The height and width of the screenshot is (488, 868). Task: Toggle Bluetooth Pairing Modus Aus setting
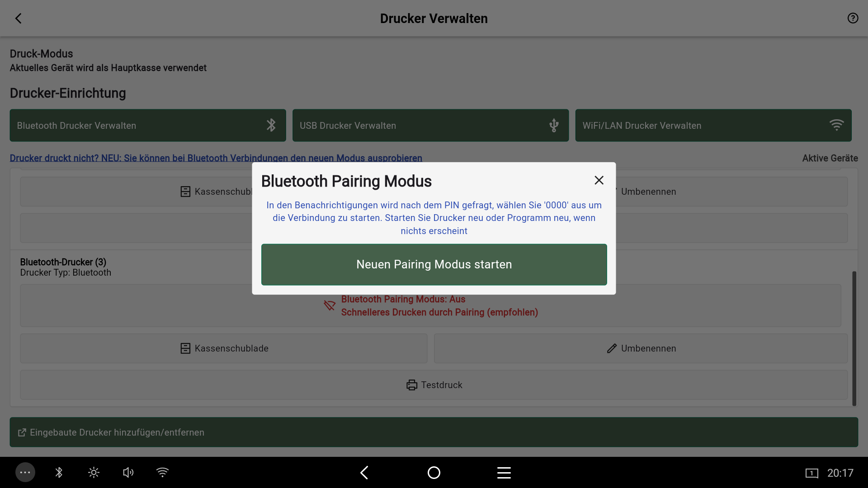430,306
